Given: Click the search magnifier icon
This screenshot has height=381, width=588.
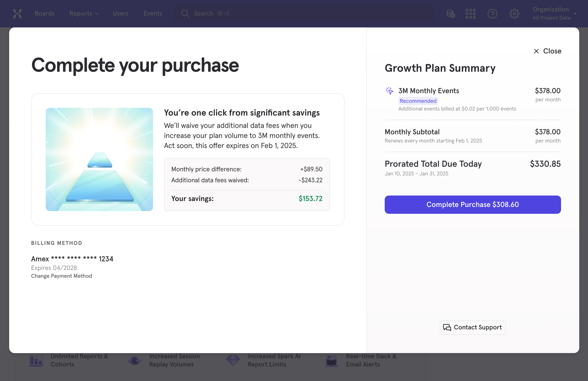Looking at the screenshot, I should pos(185,13).
